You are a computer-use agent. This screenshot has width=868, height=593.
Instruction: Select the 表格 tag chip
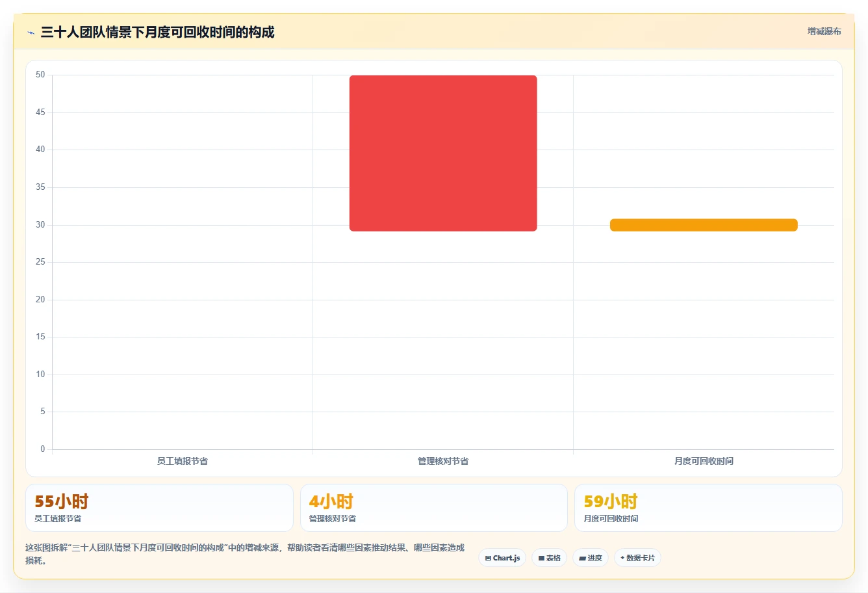pyautogui.click(x=549, y=558)
